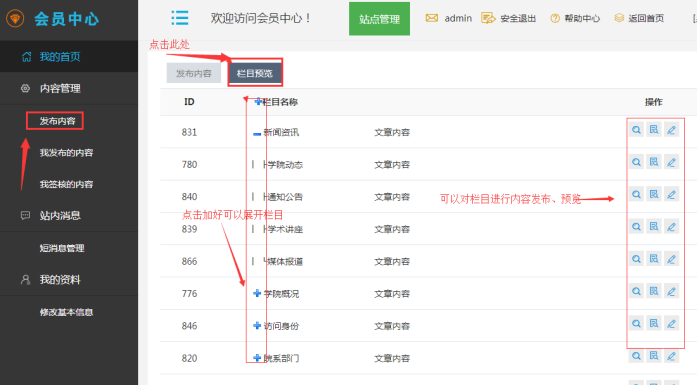Click the magnifier icon for 学术讲座
Screen dimensions: 698x386
(x=637, y=227)
